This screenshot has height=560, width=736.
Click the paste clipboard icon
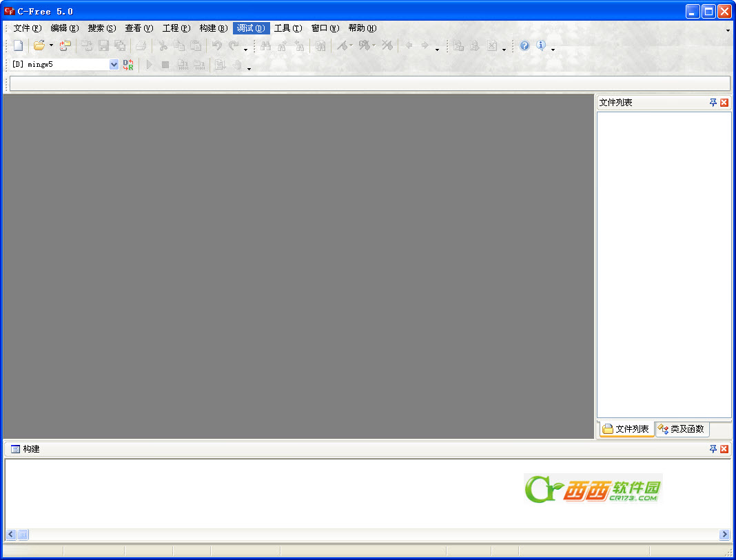tap(196, 45)
